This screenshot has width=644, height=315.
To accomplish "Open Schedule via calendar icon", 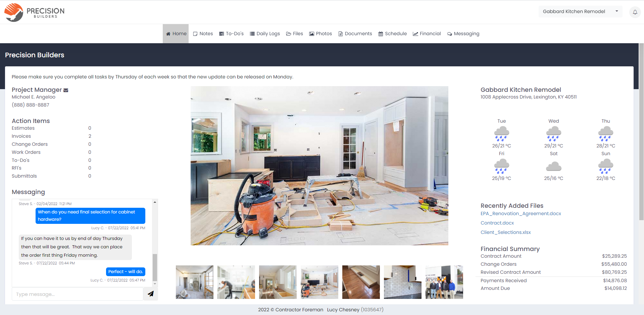I will 381,34.
